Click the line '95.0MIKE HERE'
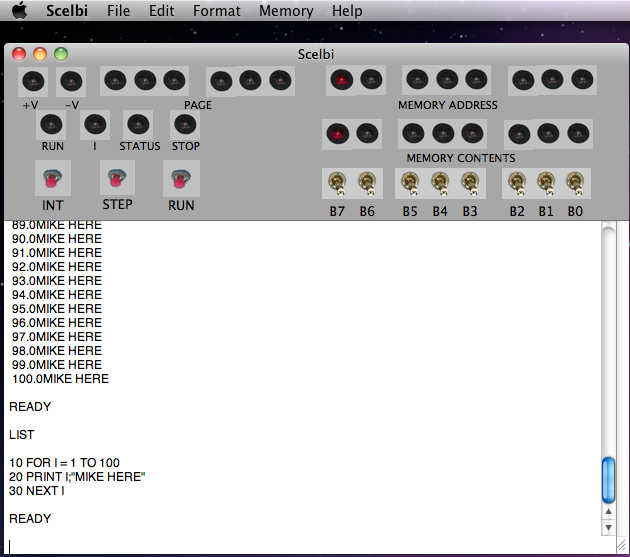This screenshot has width=630, height=557. 57,309
